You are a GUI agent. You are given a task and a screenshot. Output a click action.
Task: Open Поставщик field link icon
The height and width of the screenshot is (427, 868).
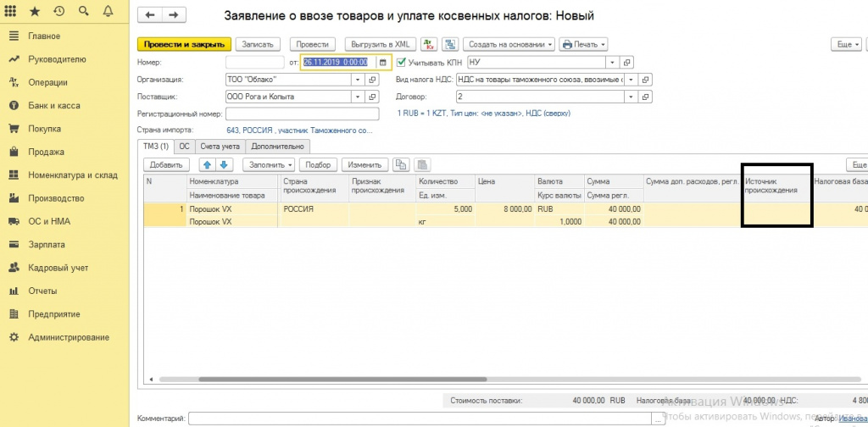[x=372, y=97]
